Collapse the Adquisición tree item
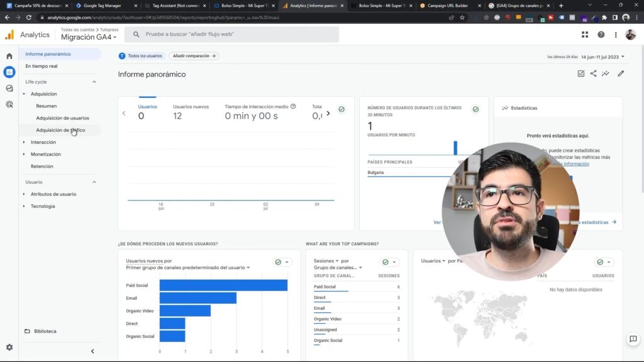644x362 pixels. pyautogui.click(x=24, y=94)
